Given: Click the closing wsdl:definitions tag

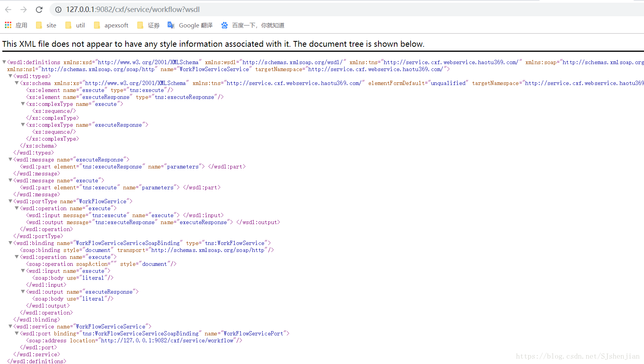Looking at the screenshot, I should tap(37, 361).
